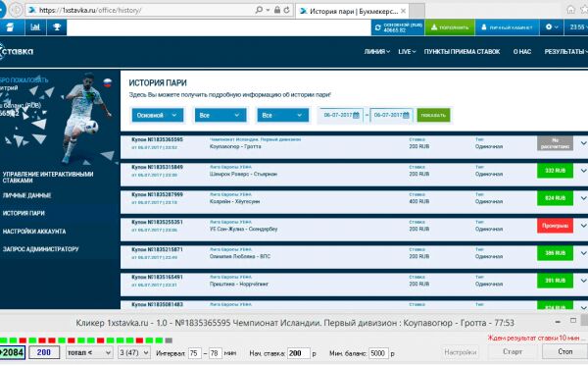The width and height of the screenshot is (588, 366).
Task: Open Управление интерактивными ставками in sidebar
Action: click(48, 178)
